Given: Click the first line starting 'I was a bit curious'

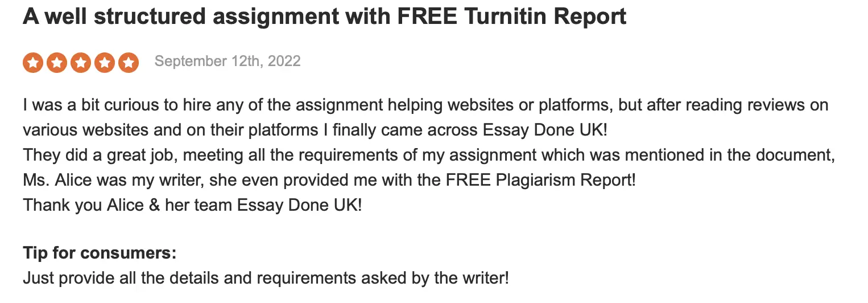Looking at the screenshot, I should tap(425, 105).
